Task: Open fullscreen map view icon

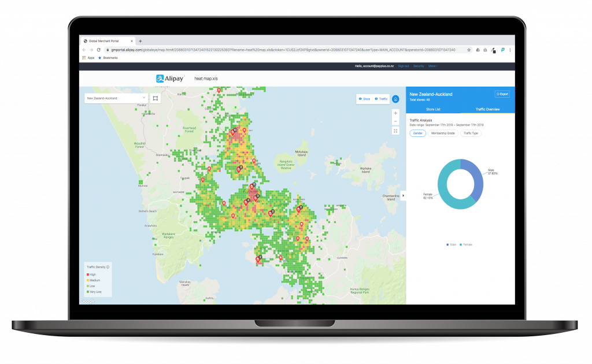Action: [395, 131]
